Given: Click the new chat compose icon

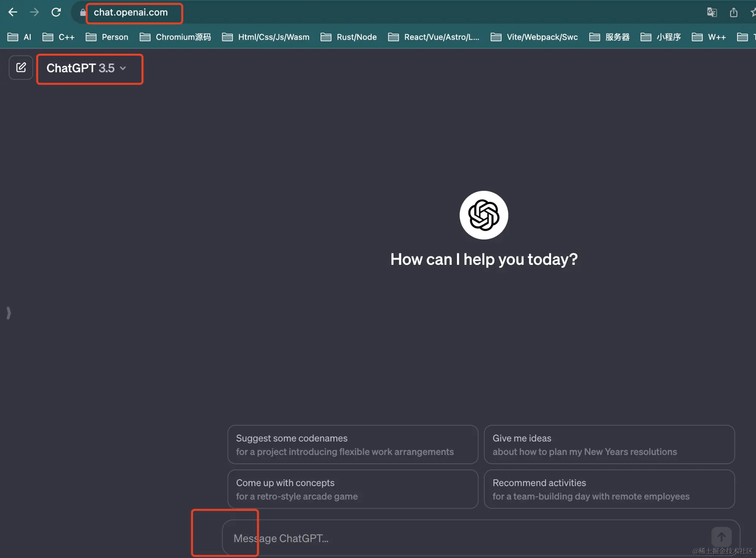Looking at the screenshot, I should click(x=21, y=68).
